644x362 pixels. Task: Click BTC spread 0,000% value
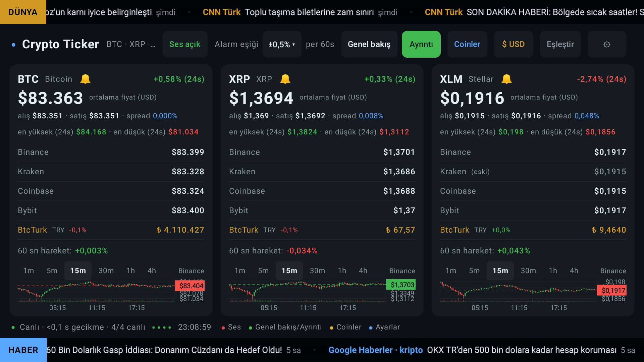(165, 116)
